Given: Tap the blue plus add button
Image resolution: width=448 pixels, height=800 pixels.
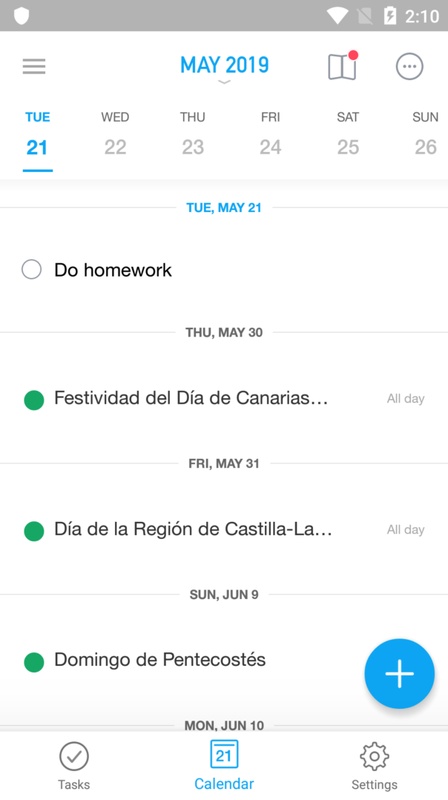Looking at the screenshot, I should click(400, 673).
